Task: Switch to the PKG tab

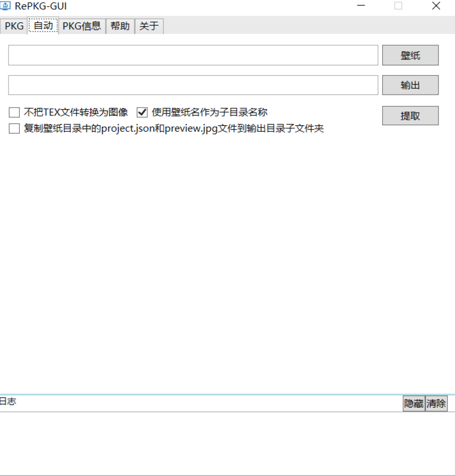Action: 13,26
